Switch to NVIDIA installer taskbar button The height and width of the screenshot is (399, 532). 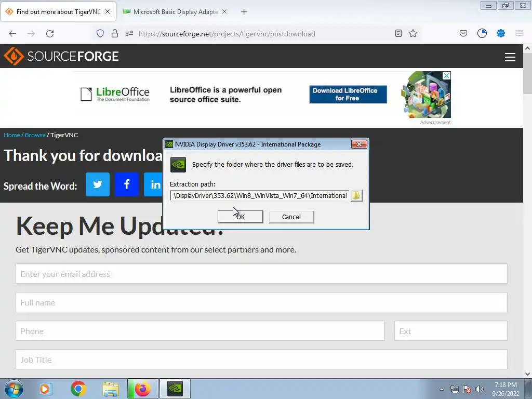point(175,389)
